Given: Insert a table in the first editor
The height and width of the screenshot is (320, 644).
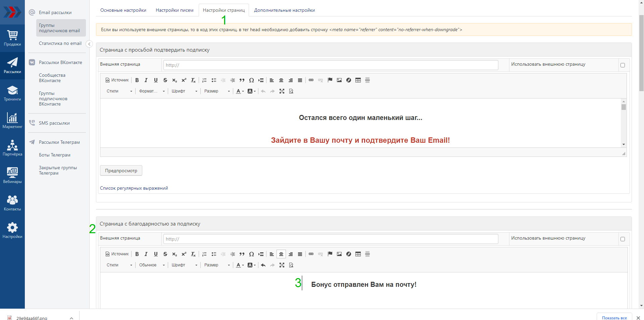Looking at the screenshot, I should coord(358,80).
